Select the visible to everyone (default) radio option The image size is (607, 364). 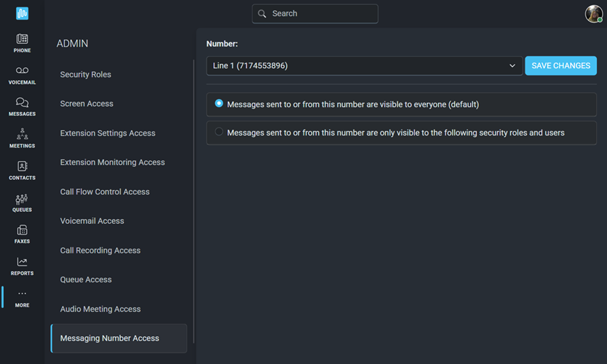click(x=219, y=103)
